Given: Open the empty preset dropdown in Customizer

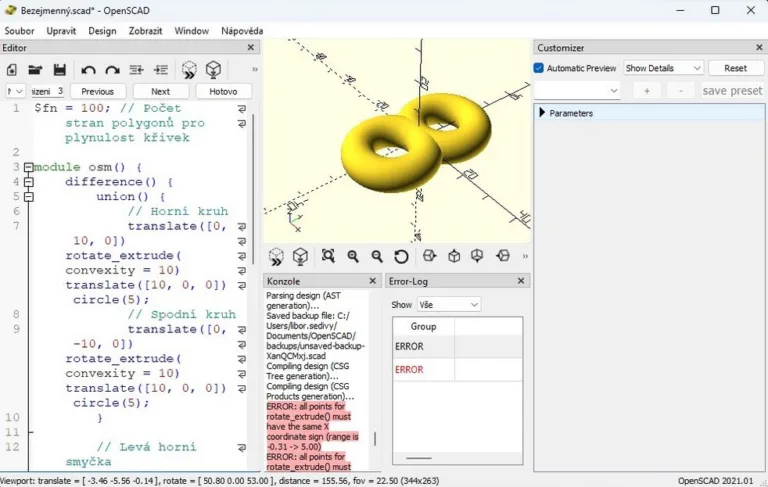Looking at the screenshot, I should pos(577,91).
